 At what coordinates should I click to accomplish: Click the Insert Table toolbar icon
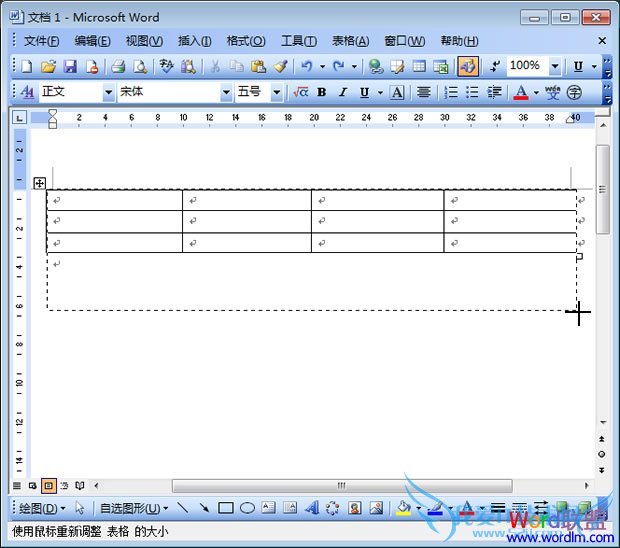(419, 67)
